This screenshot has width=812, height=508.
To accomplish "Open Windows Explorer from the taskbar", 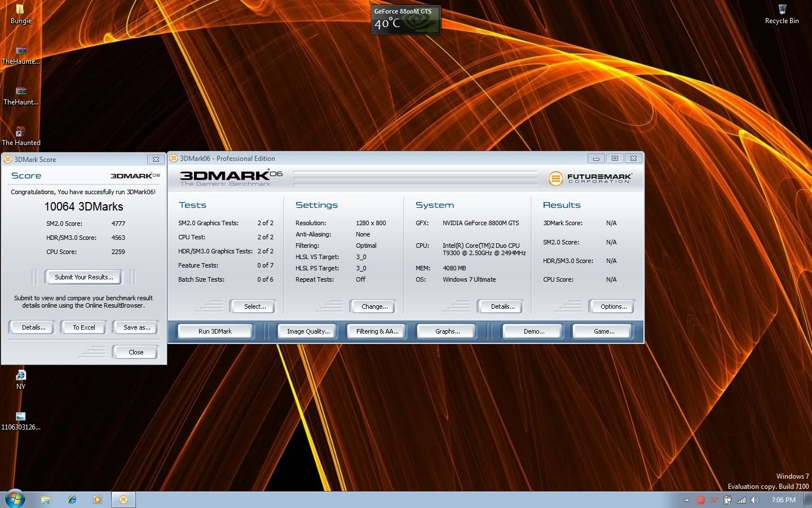I will coord(46,500).
